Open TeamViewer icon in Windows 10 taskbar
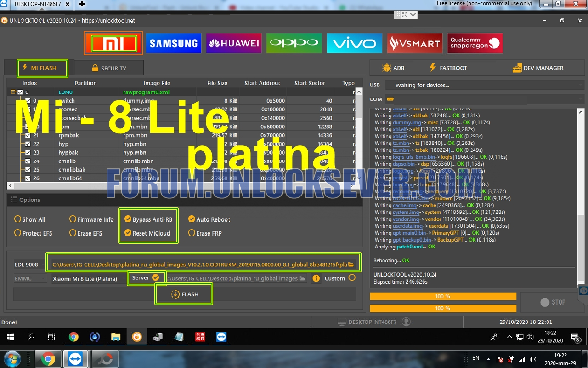 coord(221,337)
